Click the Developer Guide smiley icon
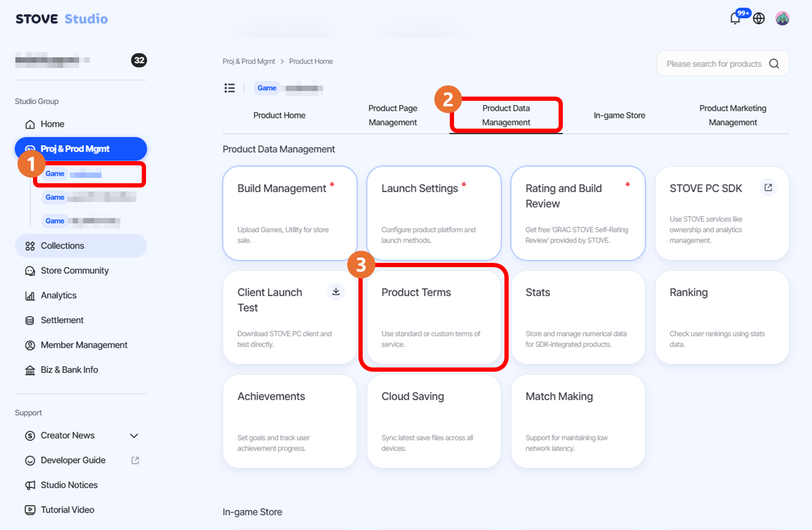Screen dimensions: 812x530 30,460
